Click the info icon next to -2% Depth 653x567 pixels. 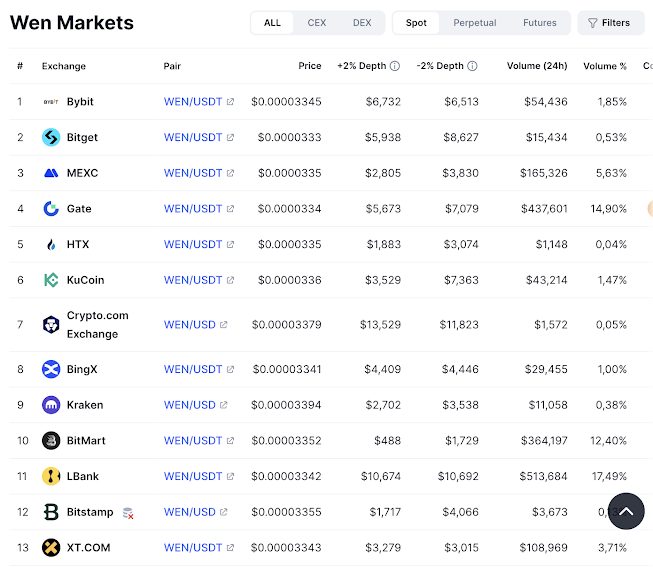pos(472,66)
